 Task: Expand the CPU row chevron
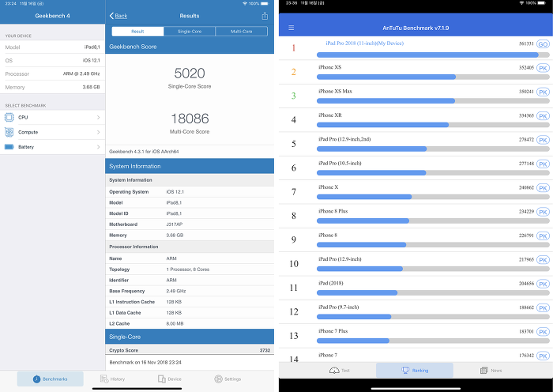pos(99,117)
